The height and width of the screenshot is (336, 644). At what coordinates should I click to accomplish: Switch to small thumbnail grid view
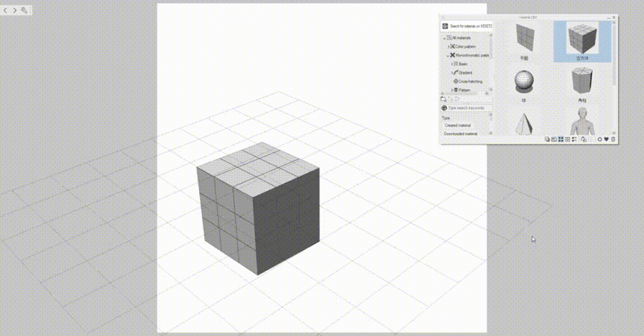tap(568, 139)
